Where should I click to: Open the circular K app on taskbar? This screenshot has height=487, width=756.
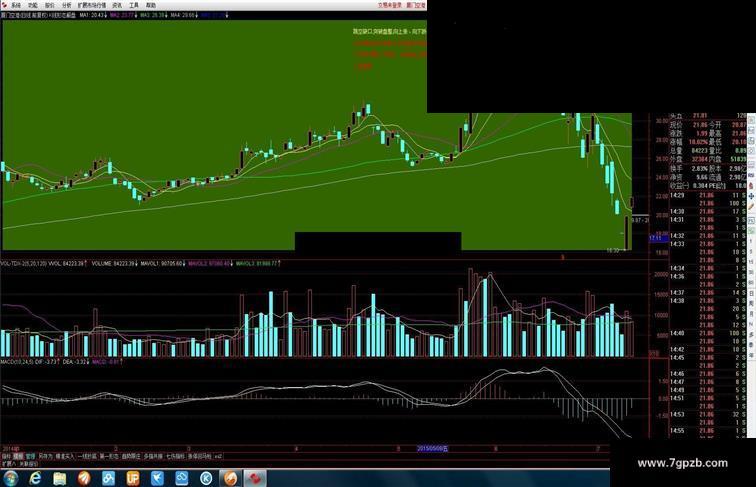point(206,478)
